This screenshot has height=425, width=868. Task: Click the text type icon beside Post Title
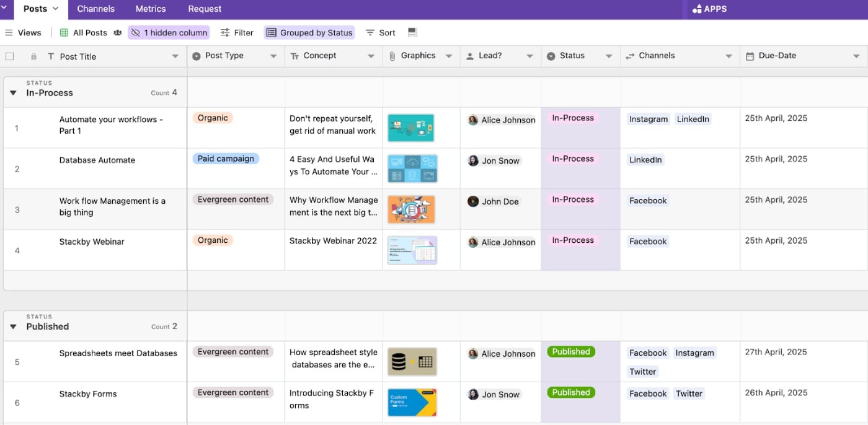click(51, 56)
